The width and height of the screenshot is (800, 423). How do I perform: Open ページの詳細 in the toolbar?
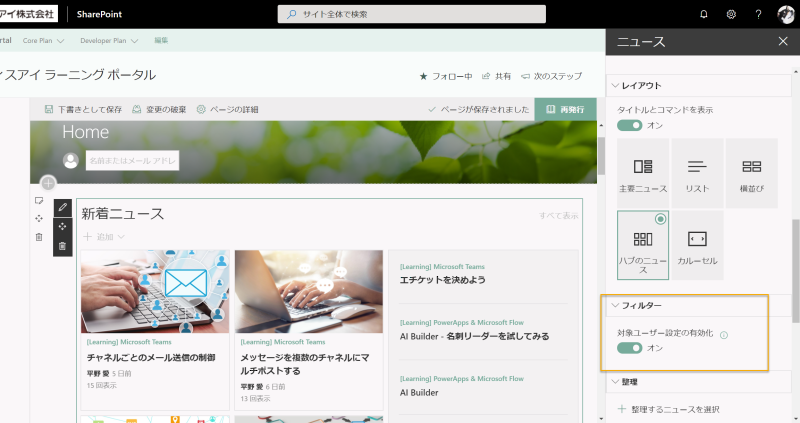[x=228, y=109]
